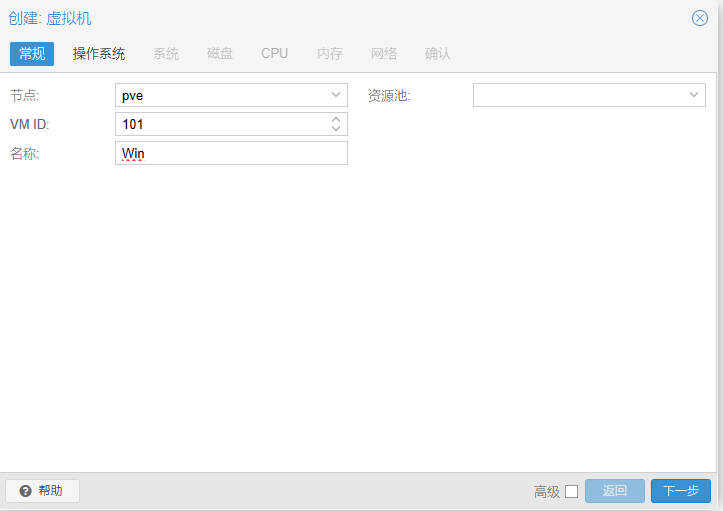The width and height of the screenshot is (723, 511).
Task: Click the 帮助 help button
Action: (42, 491)
